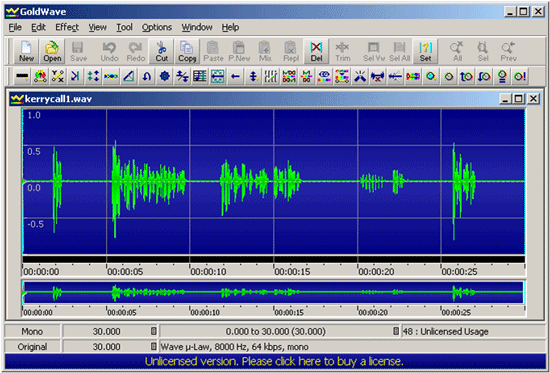This screenshot has width=550, height=373.
Task: Open the Edit menu
Action: point(39,27)
